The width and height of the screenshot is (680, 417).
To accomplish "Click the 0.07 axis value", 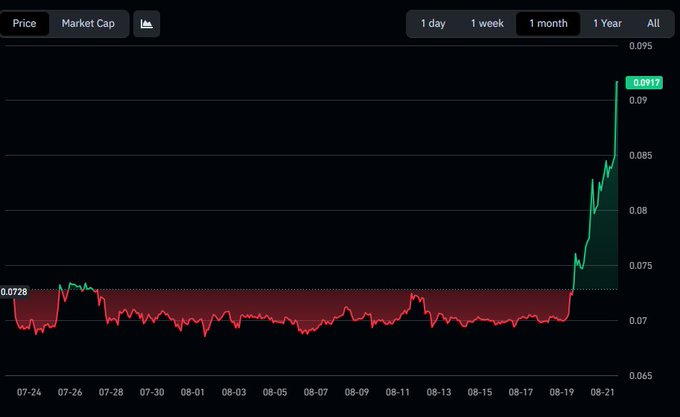I will [638, 320].
